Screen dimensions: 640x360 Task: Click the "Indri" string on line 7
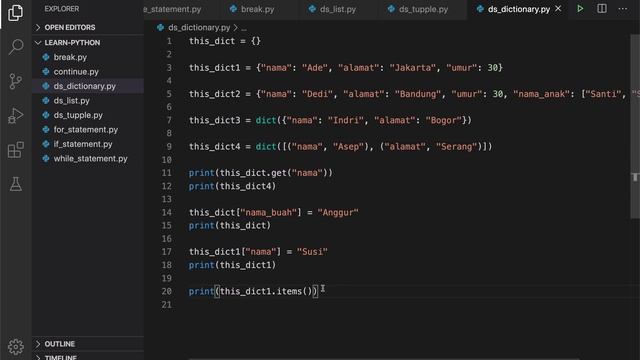coord(345,120)
